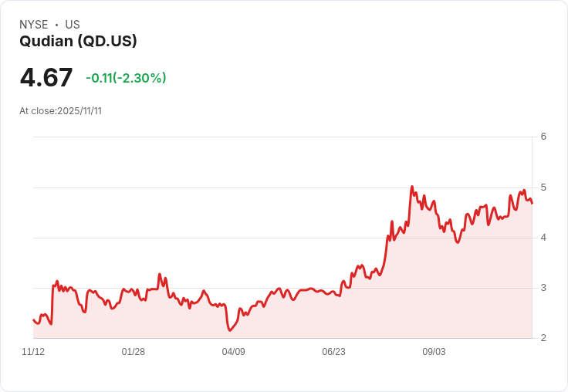Select the 11/12 date on the x-axis
This screenshot has height=392, width=568.
point(33,352)
